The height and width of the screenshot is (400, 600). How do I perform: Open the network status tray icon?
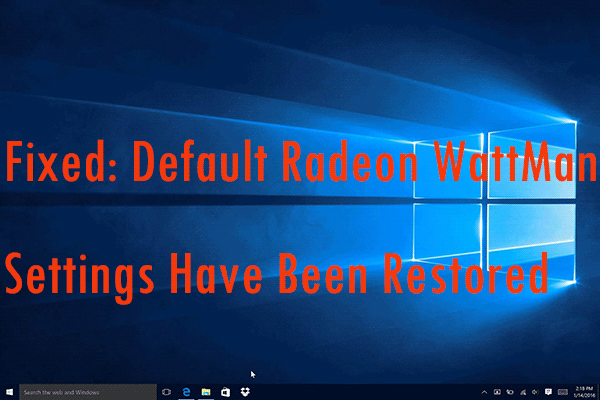[523, 392]
